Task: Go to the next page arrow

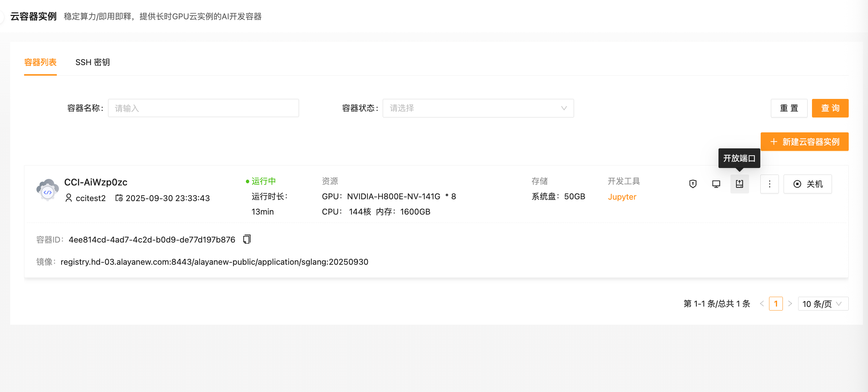Action: [x=790, y=304]
